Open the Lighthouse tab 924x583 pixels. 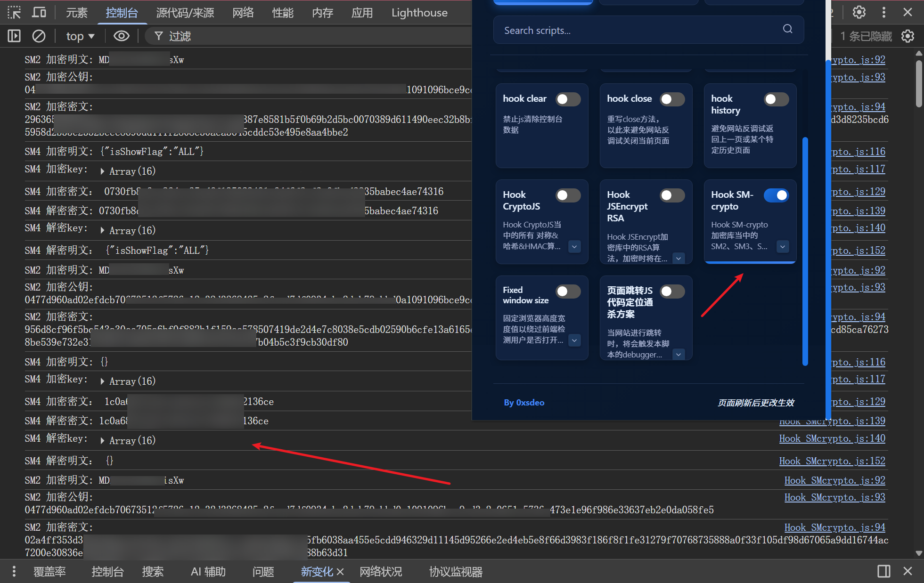coord(419,13)
